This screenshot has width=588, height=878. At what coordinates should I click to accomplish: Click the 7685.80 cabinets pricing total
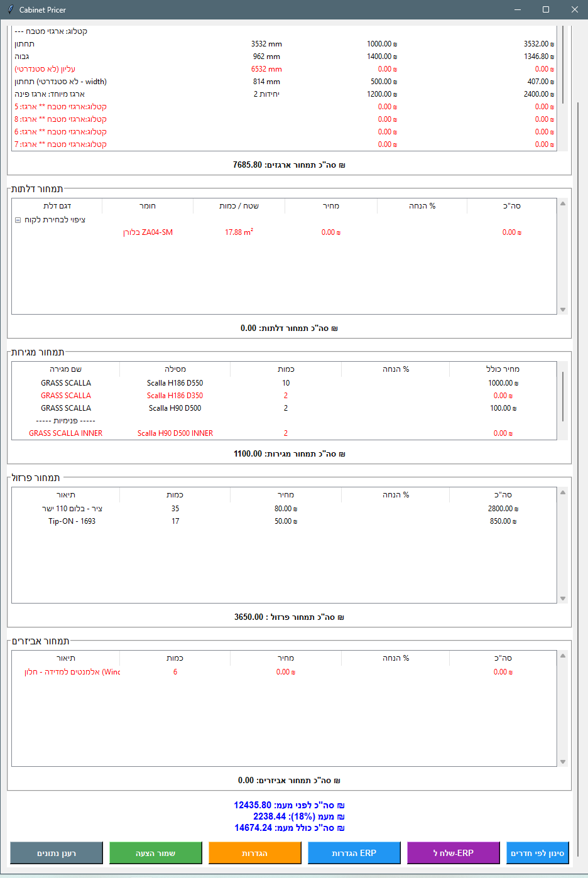click(289, 165)
